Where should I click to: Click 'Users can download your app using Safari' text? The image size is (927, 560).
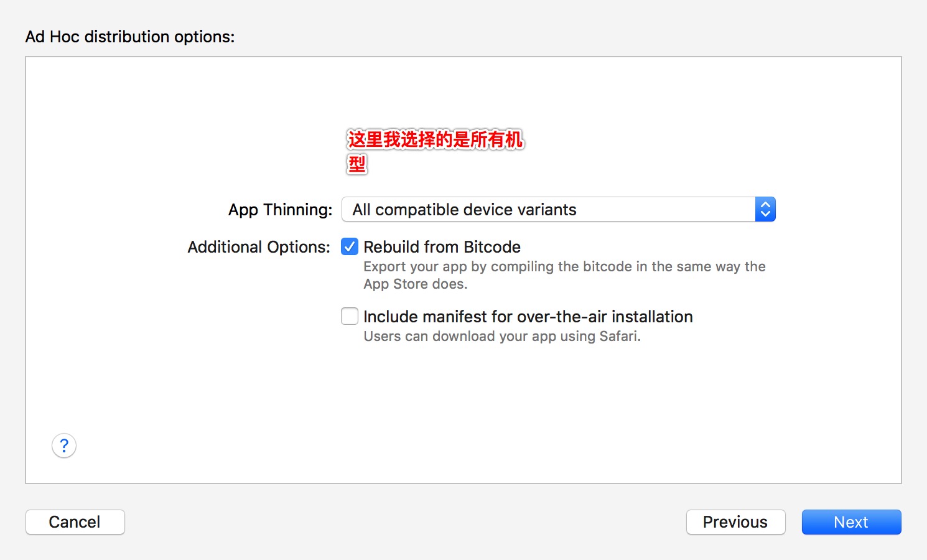(502, 336)
